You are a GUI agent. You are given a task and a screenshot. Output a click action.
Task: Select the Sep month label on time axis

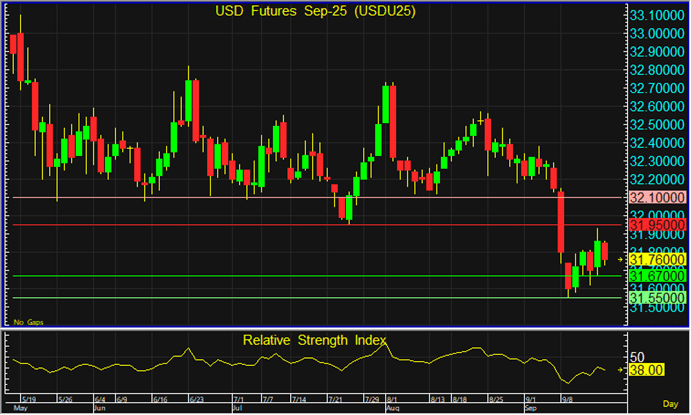(x=532, y=409)
